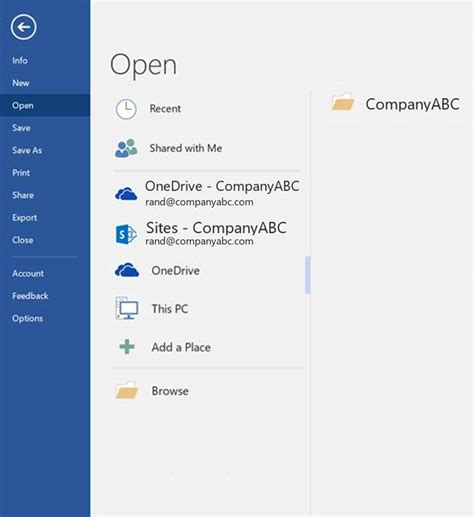Click the Recent clock icon
The height and width of the screenshot is (517, 474).
[x=126, y=109]
